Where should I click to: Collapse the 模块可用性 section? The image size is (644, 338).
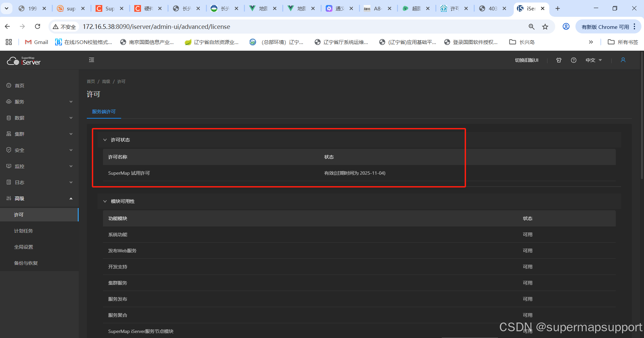point(105,201)
